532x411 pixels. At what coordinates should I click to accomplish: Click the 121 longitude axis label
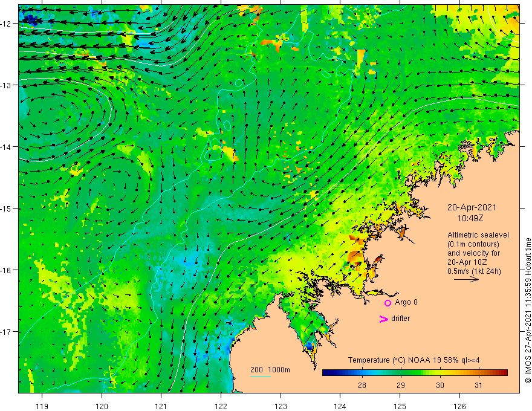coord(161,406)
